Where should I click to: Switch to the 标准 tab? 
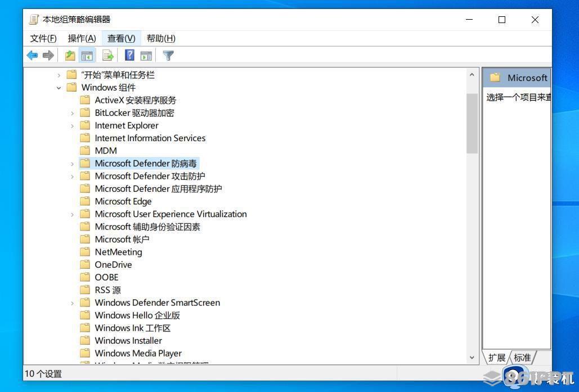point(522,357)
